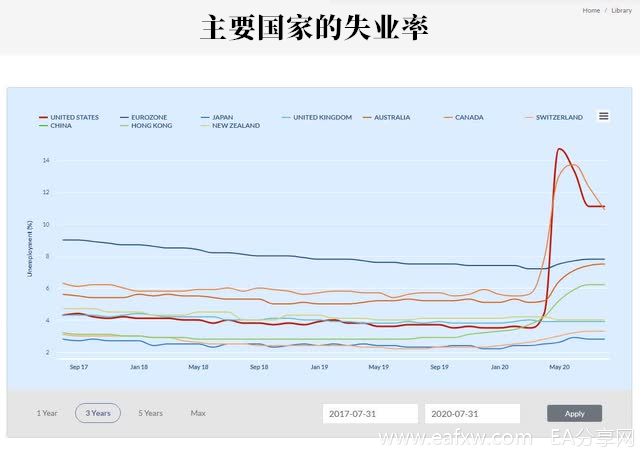Toggle Hong Kong series in legend
The height and width of the screenshot is (452, 640).
[151, 126]
